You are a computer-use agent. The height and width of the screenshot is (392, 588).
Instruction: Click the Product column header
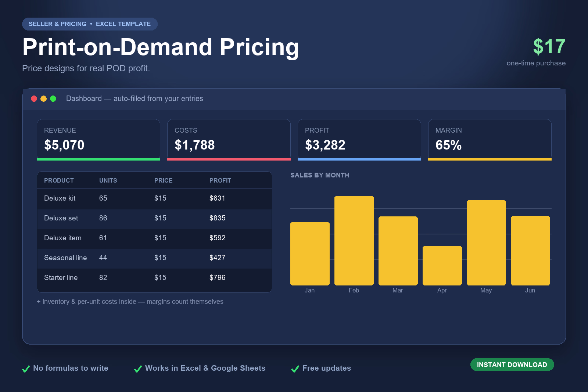tap(59, 180)
